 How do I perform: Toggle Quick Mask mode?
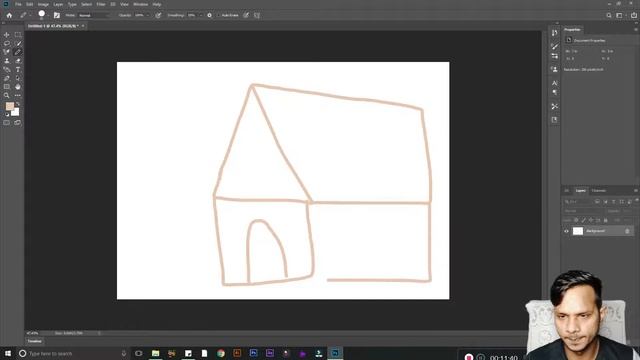[7, 122]
